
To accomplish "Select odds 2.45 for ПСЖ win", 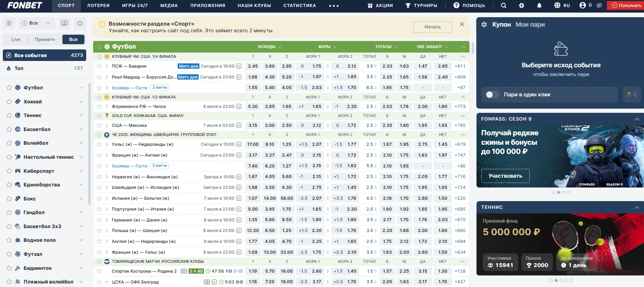I will pyautogui.click(x=253, y=66).
